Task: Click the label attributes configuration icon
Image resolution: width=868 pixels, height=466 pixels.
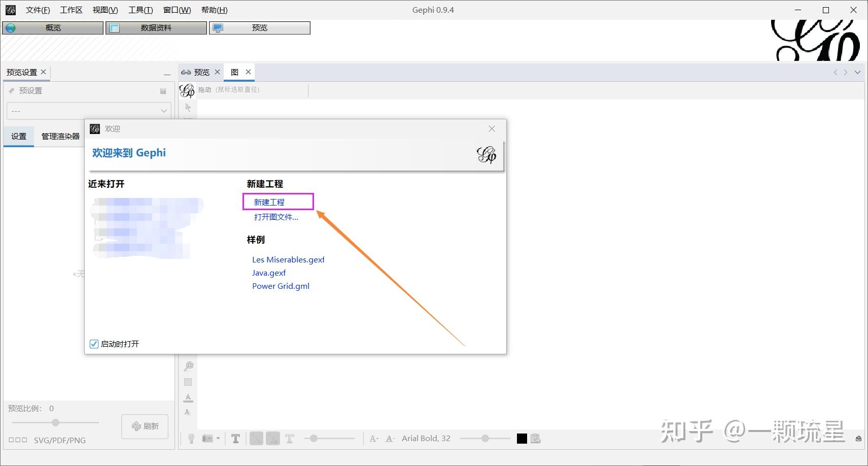Action: 536,439
